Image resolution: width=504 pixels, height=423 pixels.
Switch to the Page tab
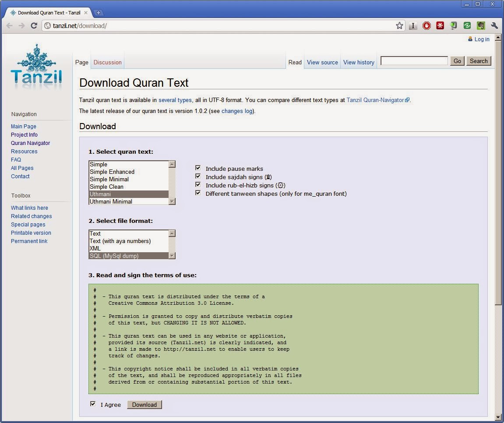[81, 62]
